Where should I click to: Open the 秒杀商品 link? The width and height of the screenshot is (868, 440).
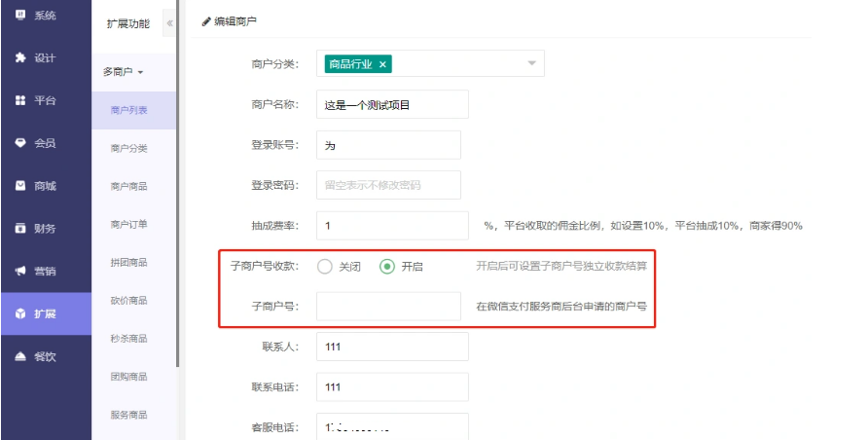coord(129,339)
